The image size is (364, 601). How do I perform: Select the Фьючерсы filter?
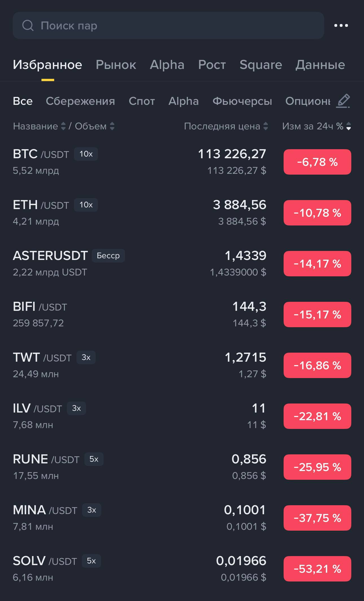[242, 101]
